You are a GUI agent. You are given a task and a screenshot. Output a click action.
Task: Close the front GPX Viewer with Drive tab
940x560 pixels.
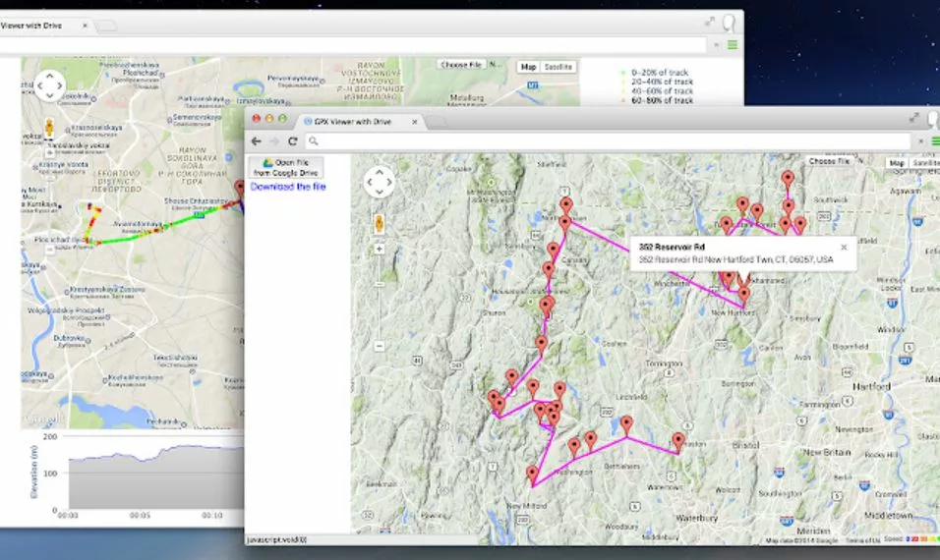coord(414,122)
